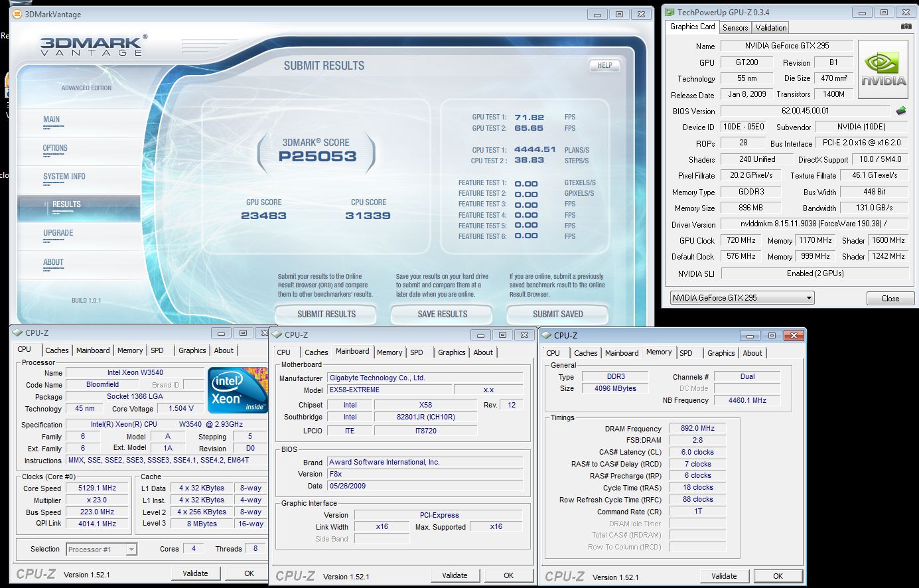
Task: Click the SUBMIT RESULTS button
Action: (x=326, y=314)
